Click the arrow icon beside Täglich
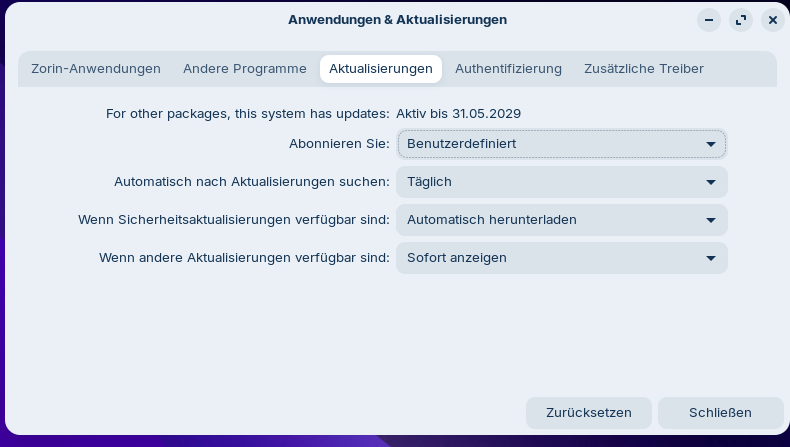Image resolution: width=790 pixels, height=447 pixels. [711, 182]
